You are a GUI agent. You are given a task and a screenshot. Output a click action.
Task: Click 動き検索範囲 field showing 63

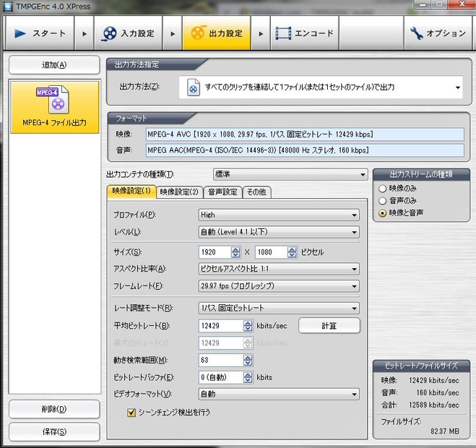(221, 361)
